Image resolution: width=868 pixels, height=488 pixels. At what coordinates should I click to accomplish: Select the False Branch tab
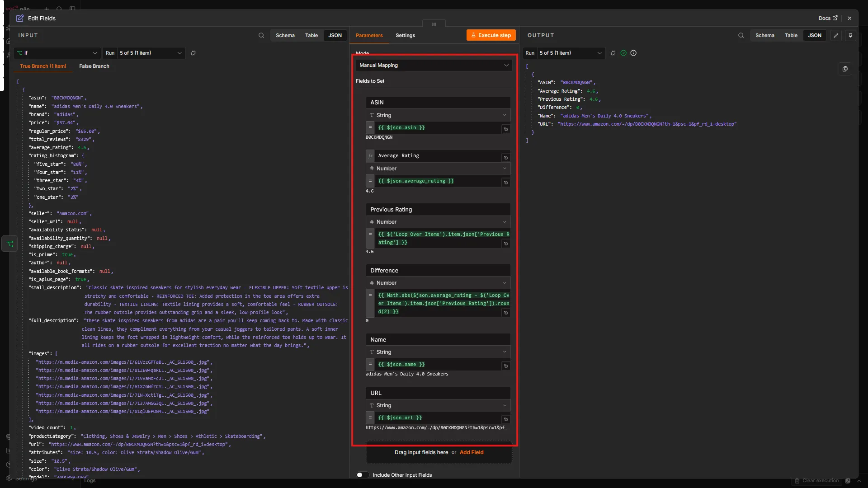(94, 66)
